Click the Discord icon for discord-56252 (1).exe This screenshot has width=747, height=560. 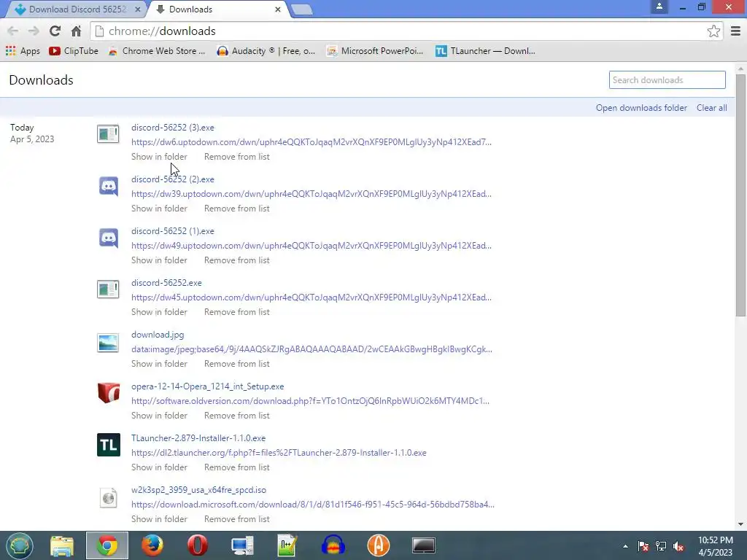point(108,238)
